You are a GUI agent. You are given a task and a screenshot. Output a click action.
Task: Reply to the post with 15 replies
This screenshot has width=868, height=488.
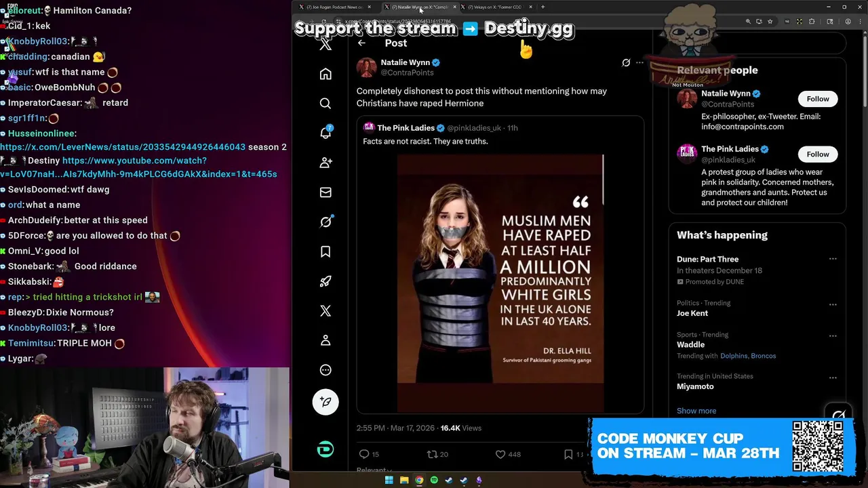369,454
